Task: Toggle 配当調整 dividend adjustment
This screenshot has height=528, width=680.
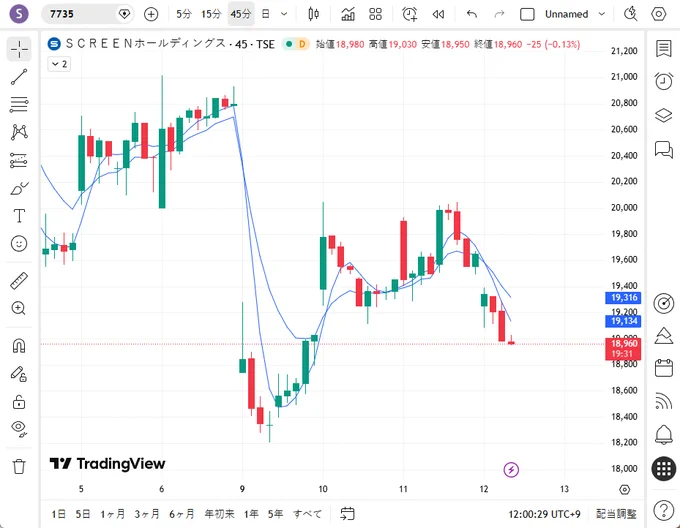Action: [616, 514]
